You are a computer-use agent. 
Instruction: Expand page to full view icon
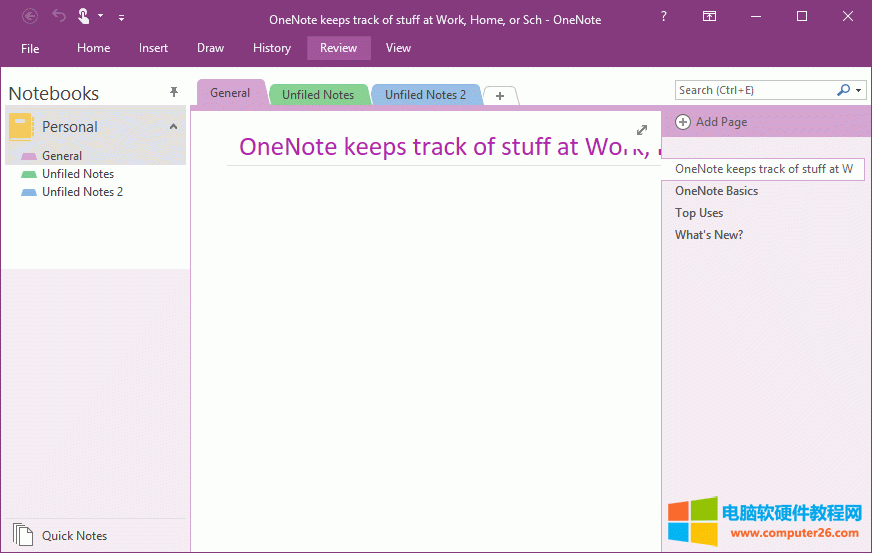pyautogui.click(x=642, y=130)
